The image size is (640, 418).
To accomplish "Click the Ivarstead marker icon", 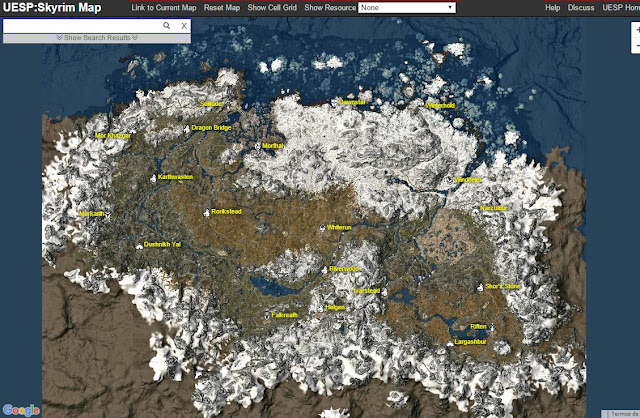I will pyautogui.click(x=384, y=291).
